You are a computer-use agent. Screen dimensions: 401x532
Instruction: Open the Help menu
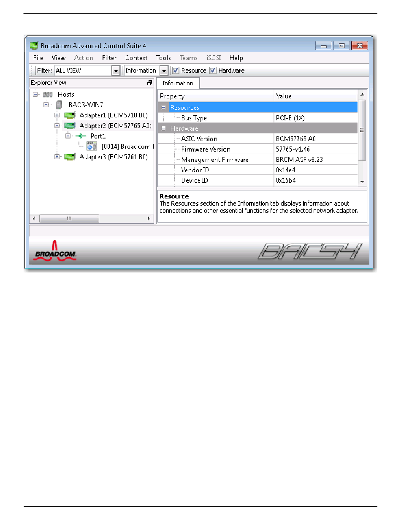(236, 58)
